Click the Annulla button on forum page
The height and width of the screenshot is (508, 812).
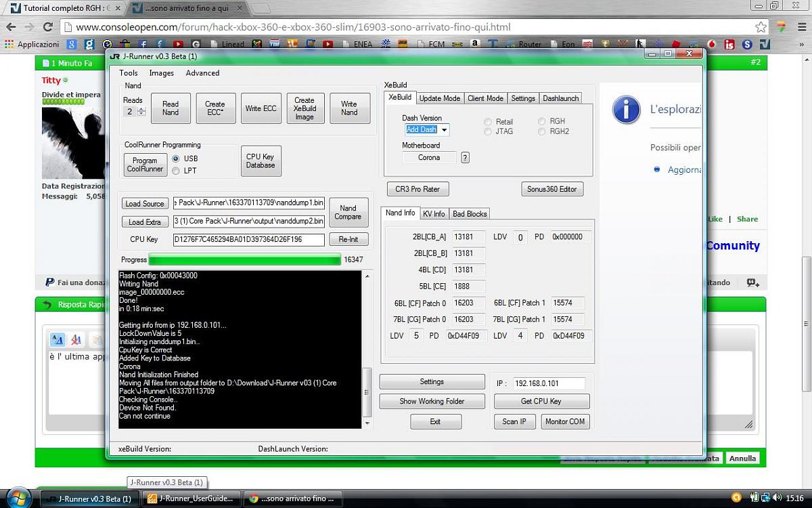pos(742,459)
